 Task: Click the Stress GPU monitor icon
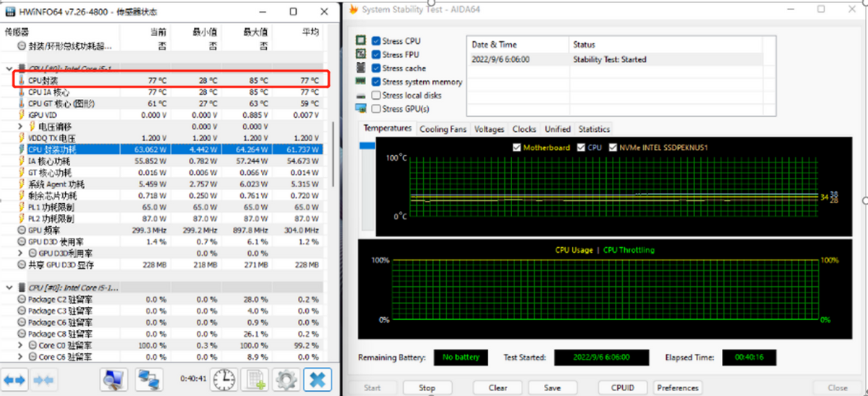click(x=361, y=108)
